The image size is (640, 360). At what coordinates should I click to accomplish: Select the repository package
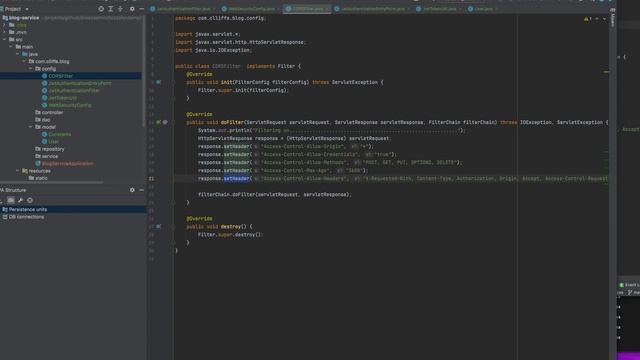click(53, 149)
